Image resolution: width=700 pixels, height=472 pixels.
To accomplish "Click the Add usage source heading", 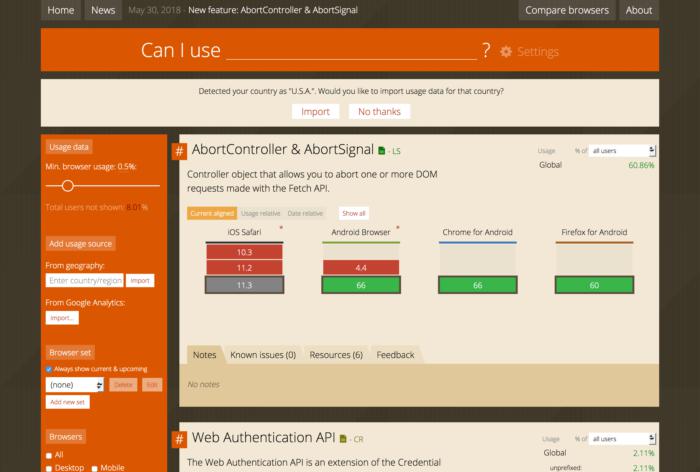I will point(80,243).
